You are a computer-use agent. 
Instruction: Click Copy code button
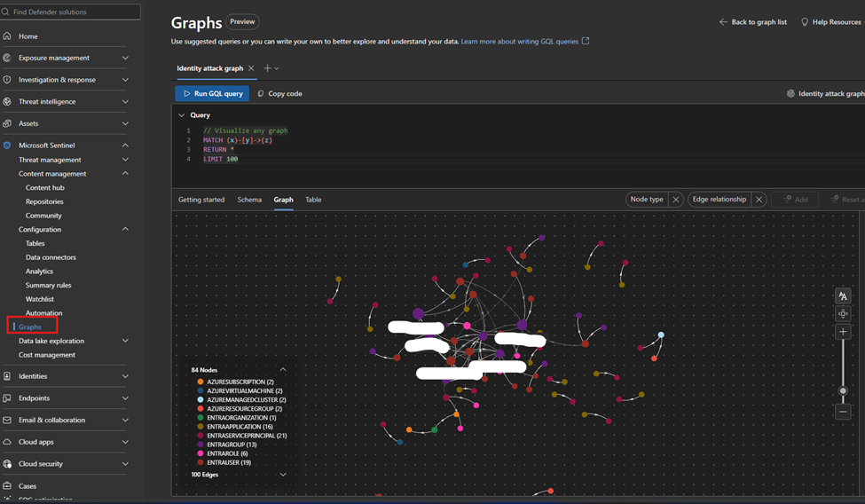[280, 93]
